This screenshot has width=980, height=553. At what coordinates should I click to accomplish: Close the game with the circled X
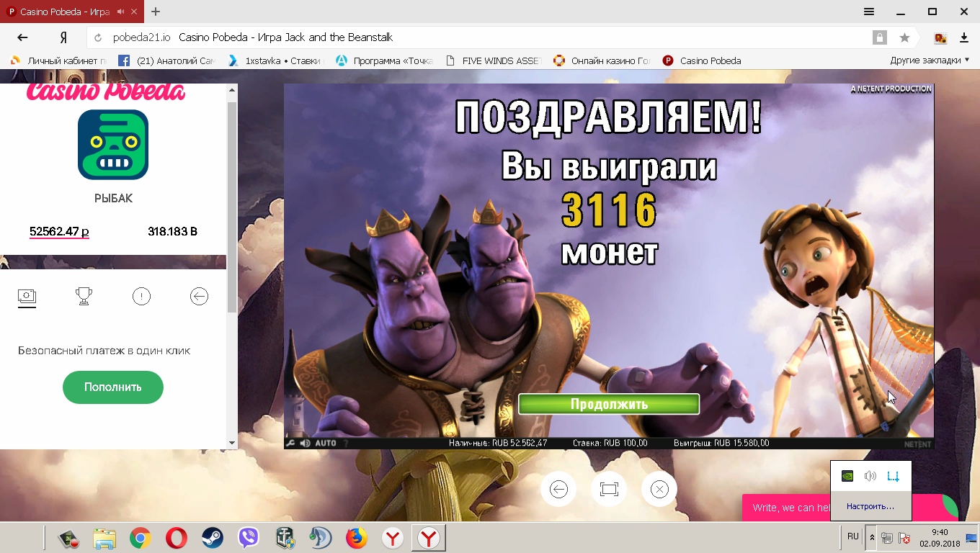(659, 490)
